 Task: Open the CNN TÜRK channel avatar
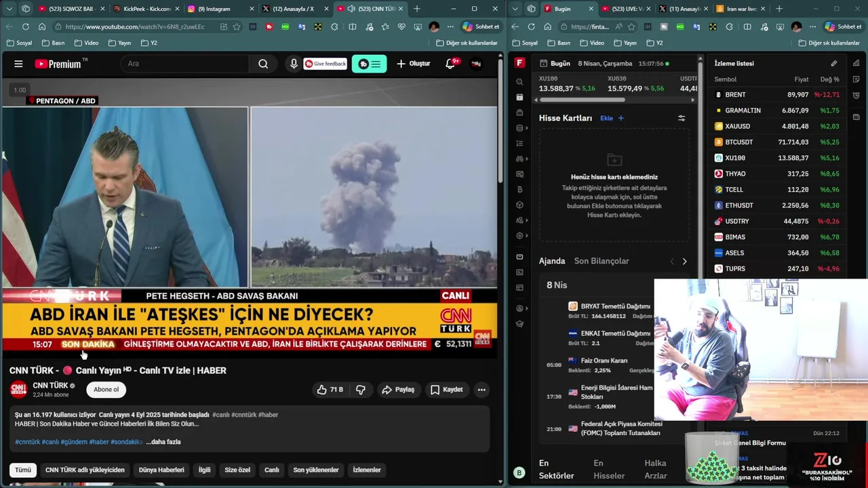[18, 390]
